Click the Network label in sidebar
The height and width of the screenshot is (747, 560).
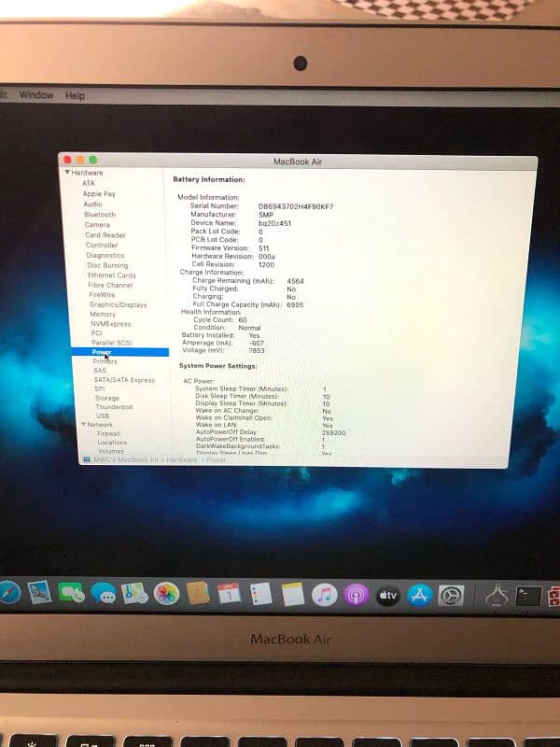click(x=100, y=425)
